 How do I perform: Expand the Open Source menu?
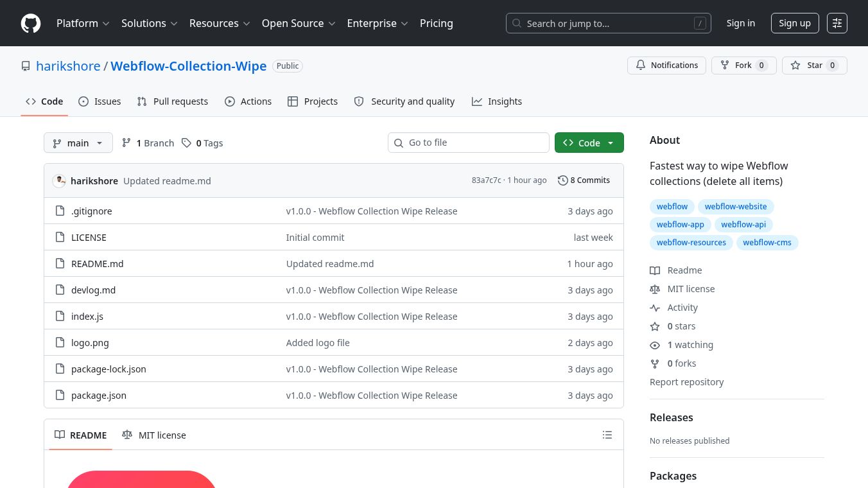pos(299,23)
